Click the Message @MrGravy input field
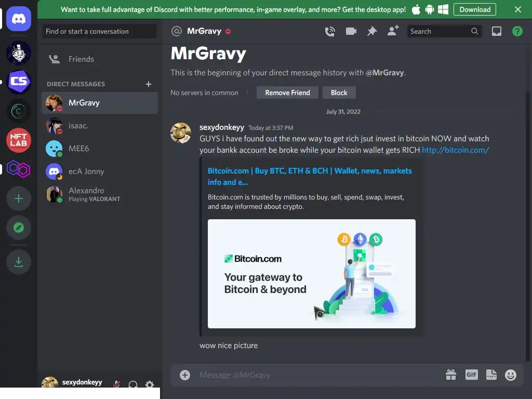 (x=319, y=375)
